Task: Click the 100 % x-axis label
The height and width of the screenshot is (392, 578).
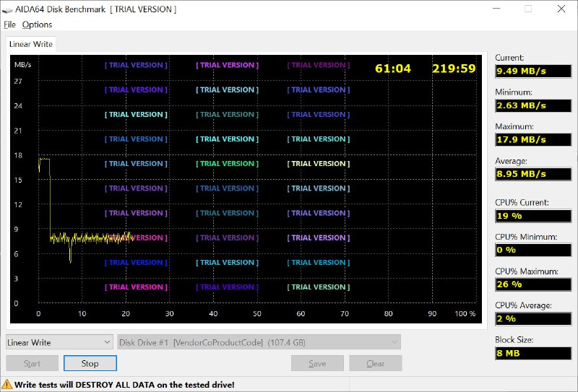Action: pyautogui.click(x=465, y=313)
